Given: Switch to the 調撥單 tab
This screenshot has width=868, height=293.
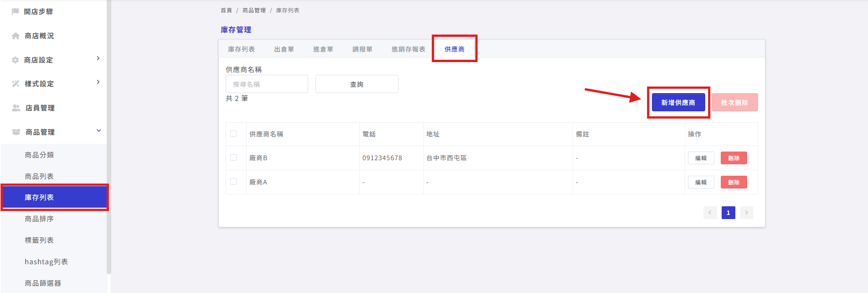Looking at the screenshot, I should [362, 49].
